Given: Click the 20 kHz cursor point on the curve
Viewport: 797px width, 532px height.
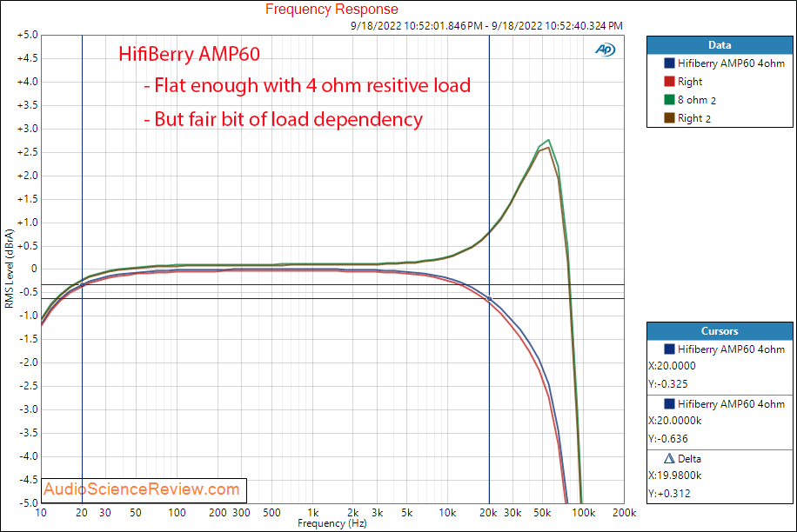Looking at the screenshot, I should pyautogui.click(x=490, y=299).
